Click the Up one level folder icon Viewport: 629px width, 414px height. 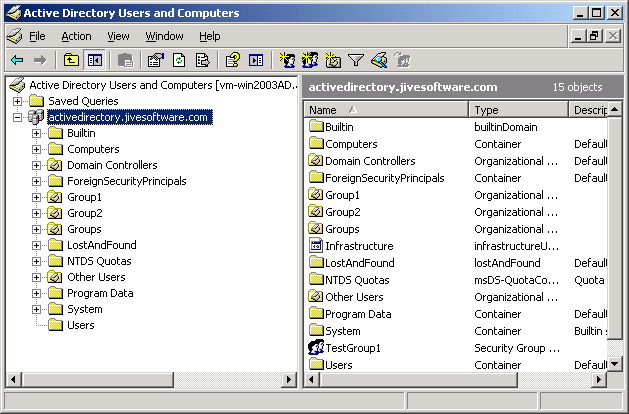pyautogui.click(x=71, y=60)
